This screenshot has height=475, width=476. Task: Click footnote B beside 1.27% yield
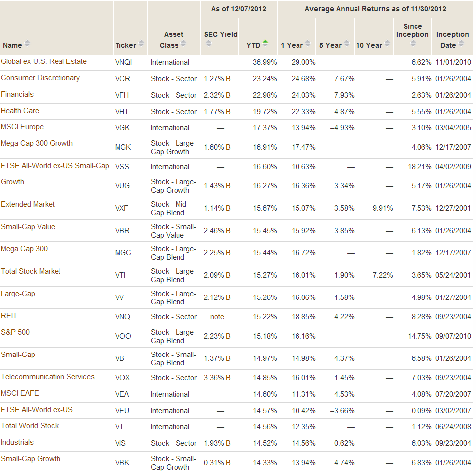coord(228,79)
